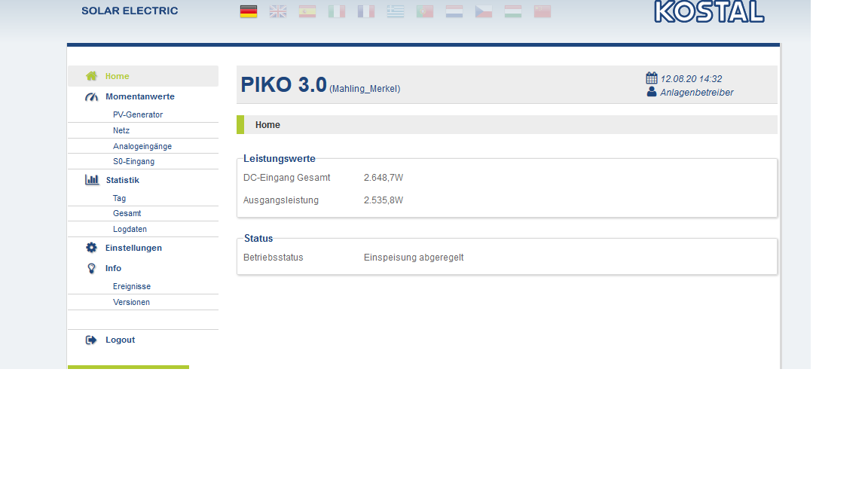Open the Momentanwerte section
The width and height of the screenshot is (868, 488).
click(x=140, y=96)
